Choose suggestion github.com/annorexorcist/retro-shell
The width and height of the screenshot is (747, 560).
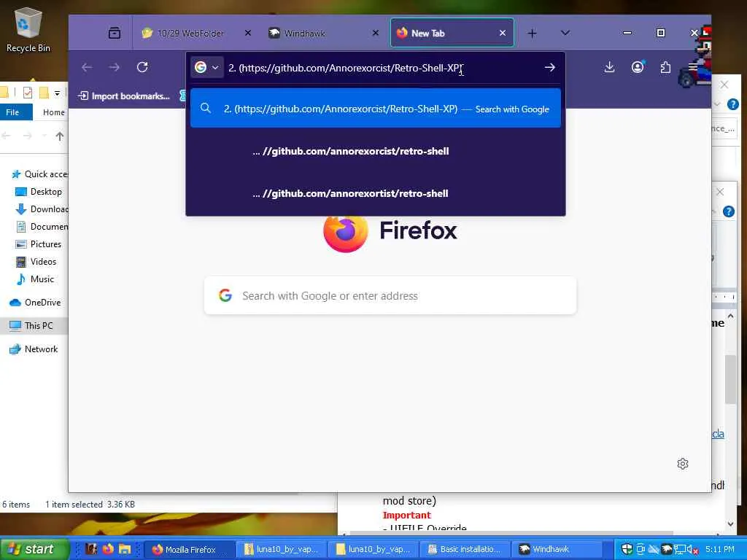pos(376,151)
